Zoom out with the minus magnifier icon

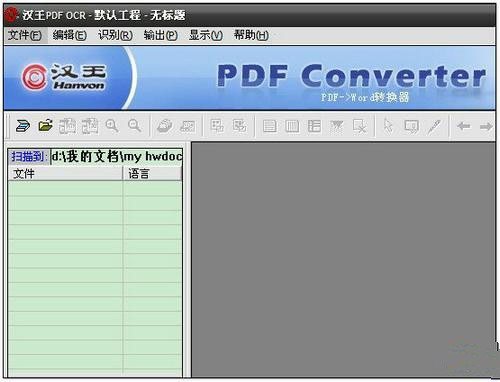(135, 126)
